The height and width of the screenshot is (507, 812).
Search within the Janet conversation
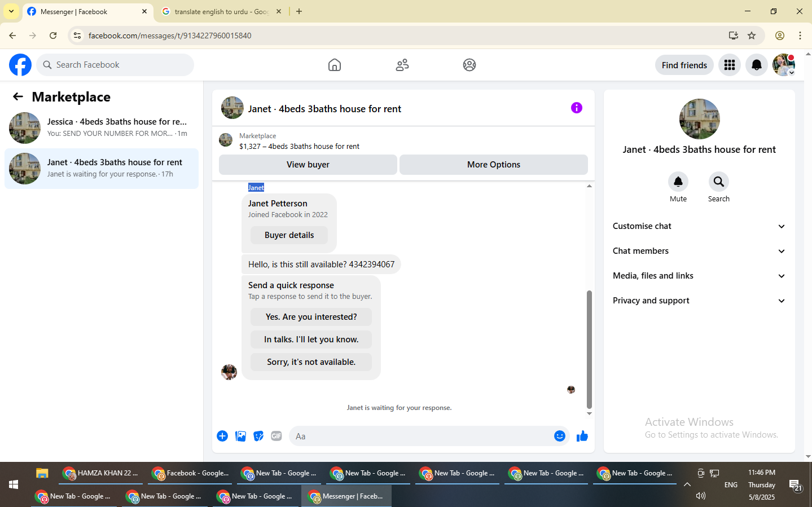click(x=719, y=182)
